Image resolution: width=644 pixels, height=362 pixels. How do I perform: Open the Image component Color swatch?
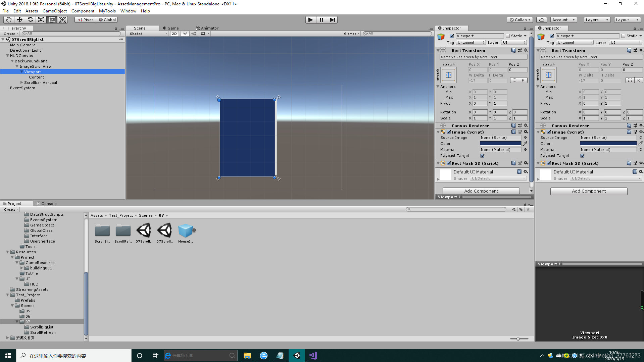coord(501,143)
